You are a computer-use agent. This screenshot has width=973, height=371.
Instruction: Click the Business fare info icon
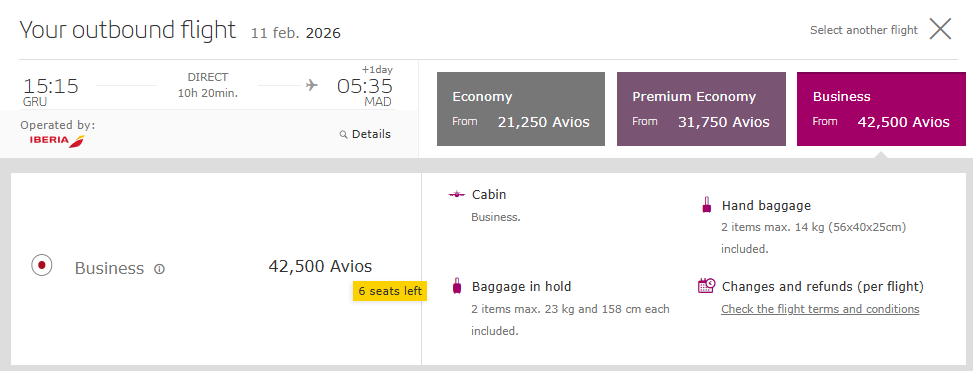(x=159, y=269)
